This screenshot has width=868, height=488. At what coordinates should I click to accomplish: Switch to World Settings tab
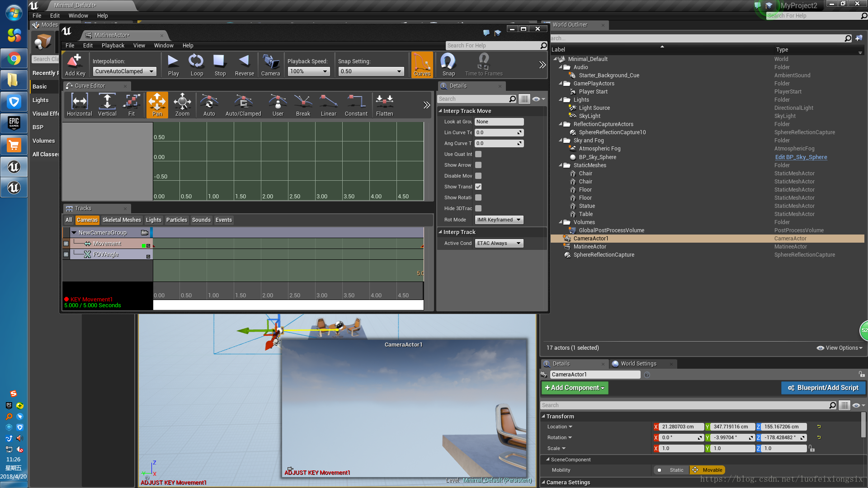[x=638, y=364]
